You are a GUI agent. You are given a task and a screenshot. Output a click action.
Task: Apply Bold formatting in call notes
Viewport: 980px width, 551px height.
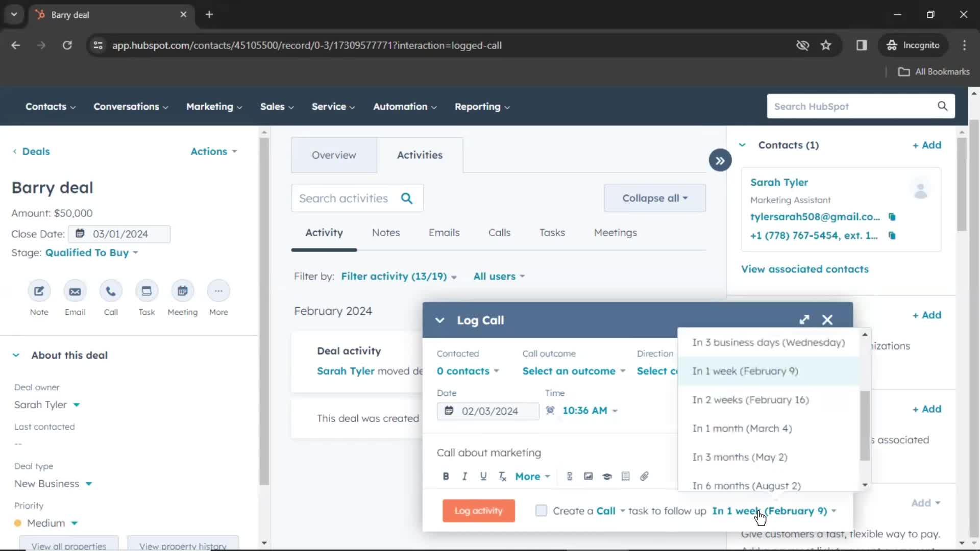(446, 476)
